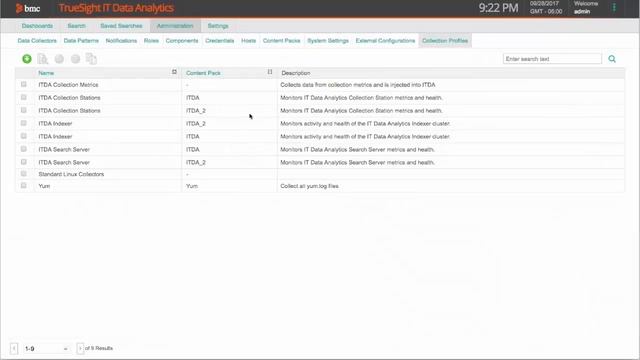The image size is (640, 360).
Task: Switch to the Hosts sub-tab
Action: tap(249, 40)
